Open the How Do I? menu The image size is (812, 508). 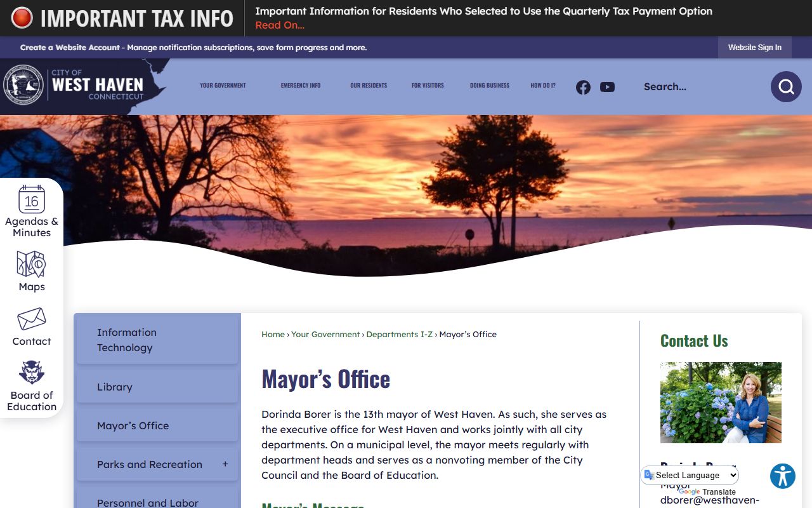(543, 85)
